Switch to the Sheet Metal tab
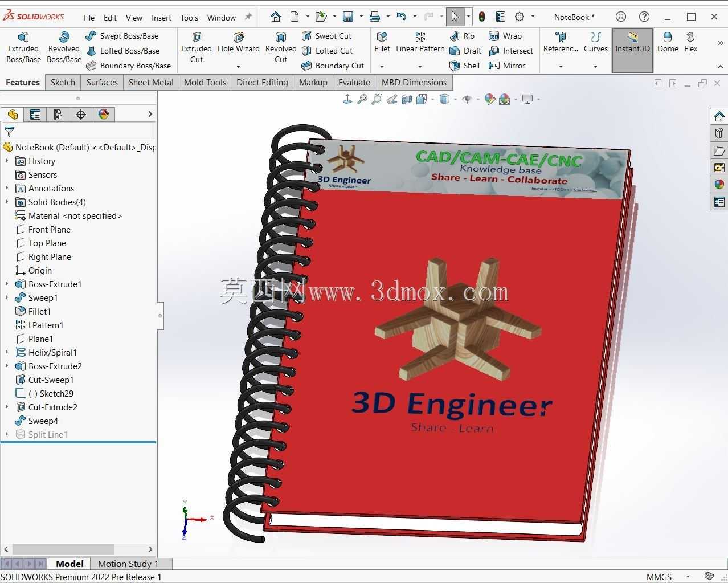728x583 pixels. (151, 83)
